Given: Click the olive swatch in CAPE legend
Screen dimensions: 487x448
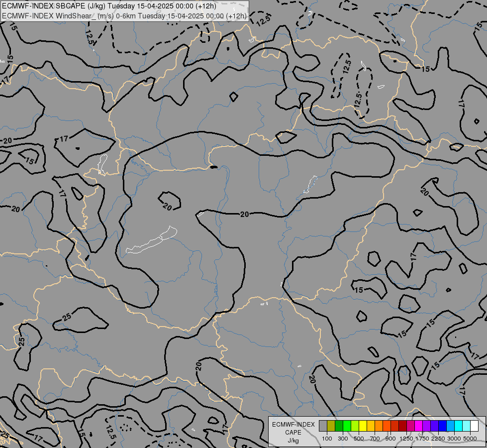Looking at the screenshot, I should click(x=331, y=426).
